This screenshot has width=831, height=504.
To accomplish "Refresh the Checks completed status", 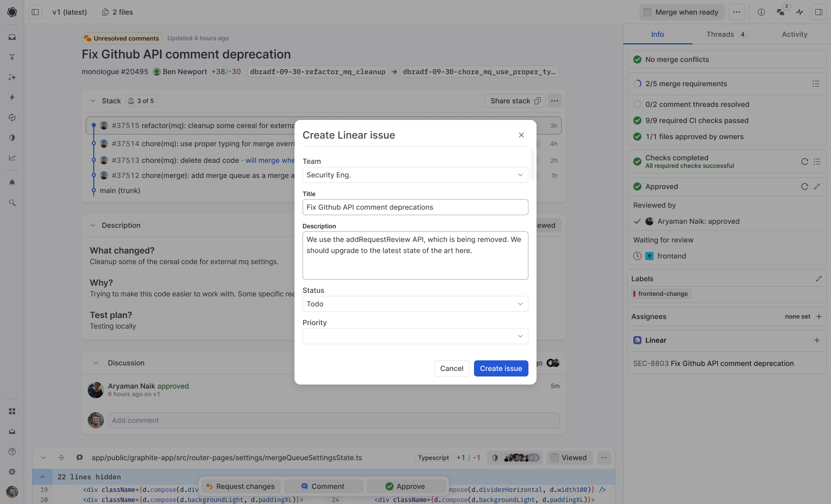I will 805,162.
